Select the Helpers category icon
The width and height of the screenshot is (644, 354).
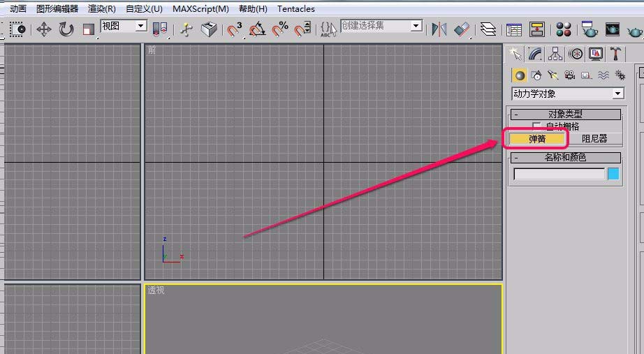click(x=586, y=75)
